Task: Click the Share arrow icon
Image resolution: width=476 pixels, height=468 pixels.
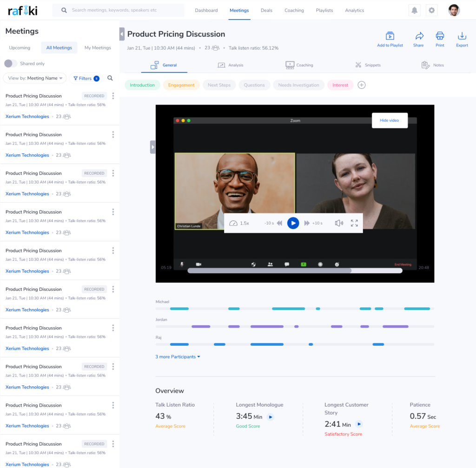Action: pos(419,36)
